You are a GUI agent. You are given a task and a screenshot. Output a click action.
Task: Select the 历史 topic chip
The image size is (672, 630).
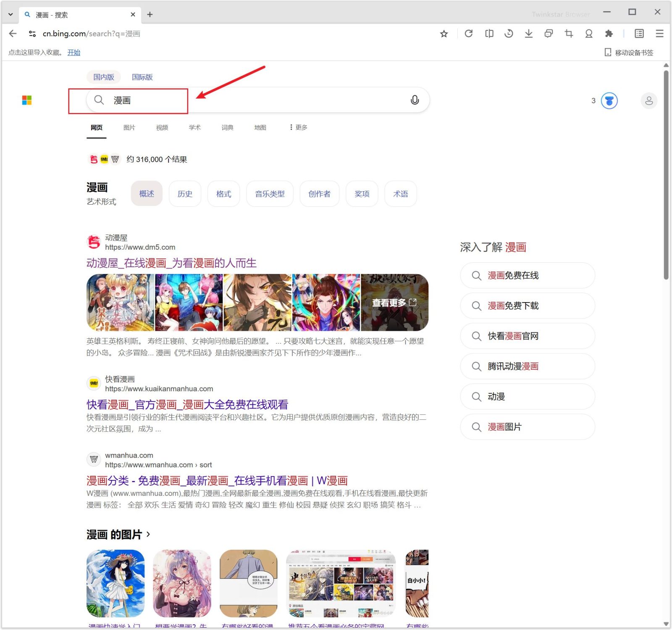tap(185, 194)
